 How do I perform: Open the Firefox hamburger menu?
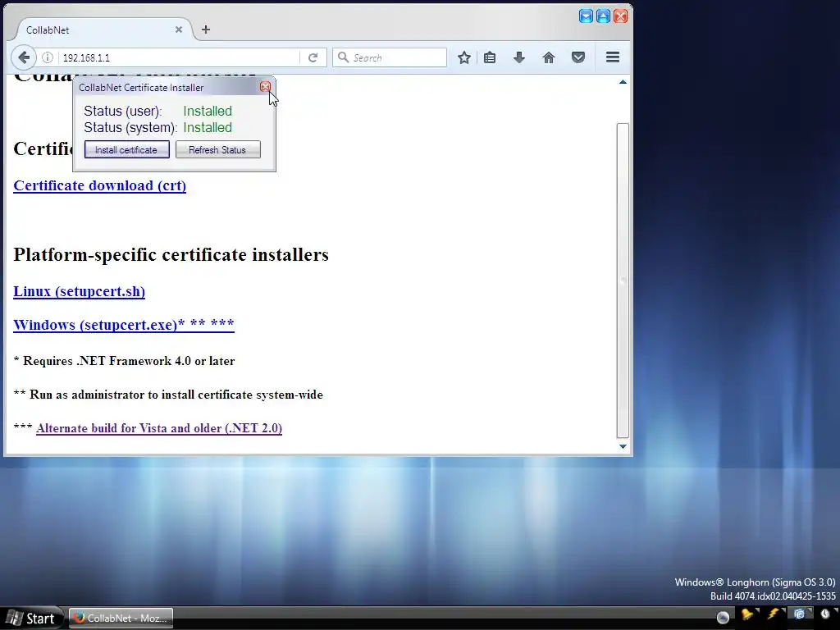click(613, 57)
